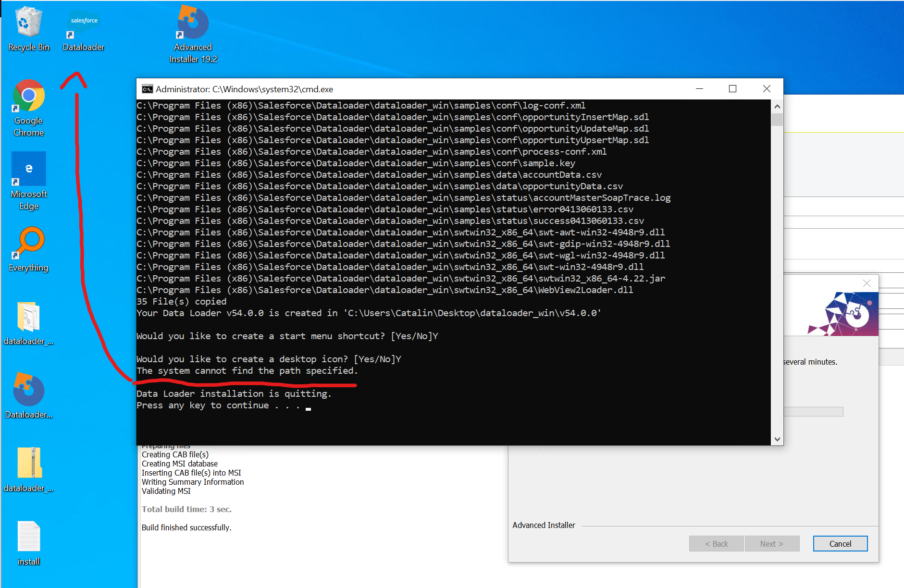The height and width of the screenshot is (588, 904).
Task: Click the disabled Next > button
Action: 771,544
